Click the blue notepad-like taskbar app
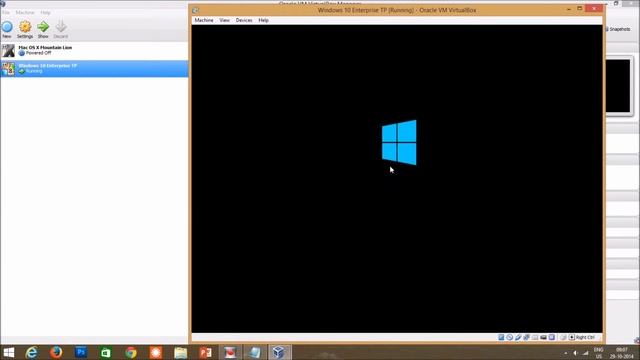This screenshot has height=360, width=640. 255,352
